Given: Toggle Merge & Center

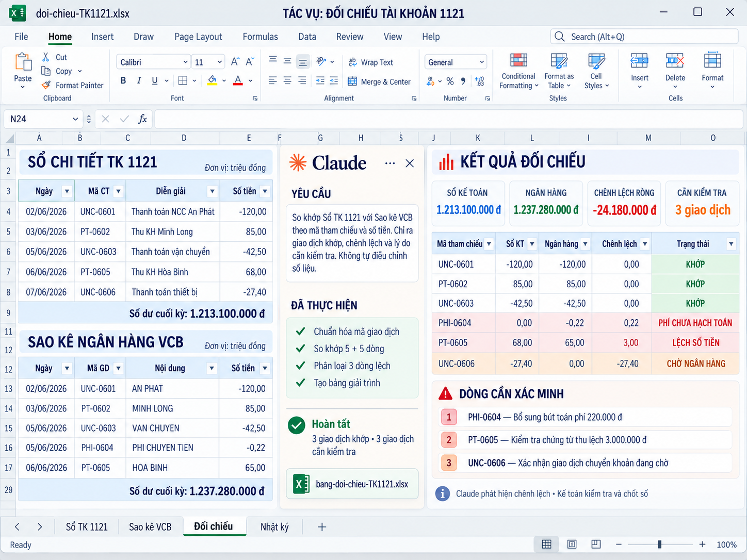Looking at the screenshot, I should [379, 81].
